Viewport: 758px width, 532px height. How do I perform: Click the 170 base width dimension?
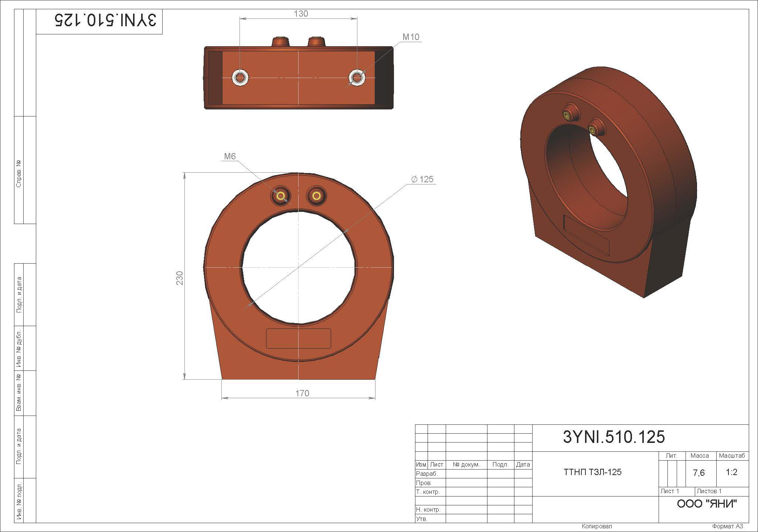pyautogui.click(x=302, y=393)
